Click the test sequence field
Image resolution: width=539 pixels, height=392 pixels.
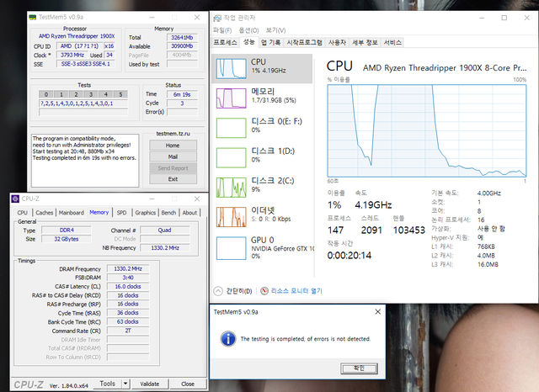click(x=83, y=103)
